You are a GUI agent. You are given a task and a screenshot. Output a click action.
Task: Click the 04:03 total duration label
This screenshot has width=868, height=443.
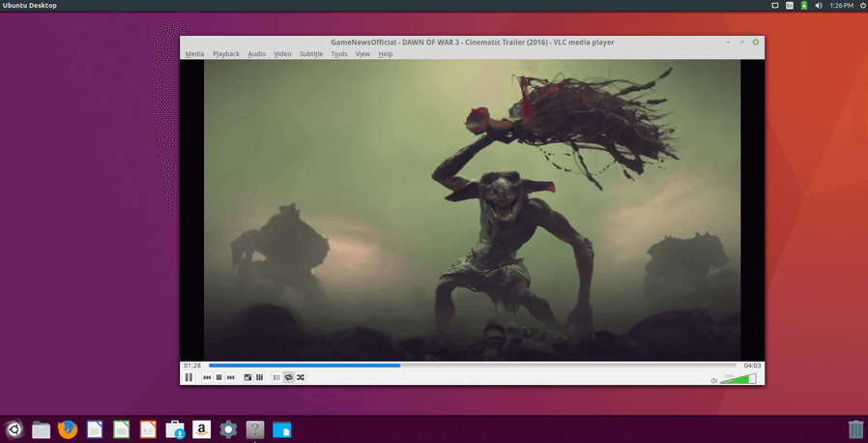[x=752, y=366]
